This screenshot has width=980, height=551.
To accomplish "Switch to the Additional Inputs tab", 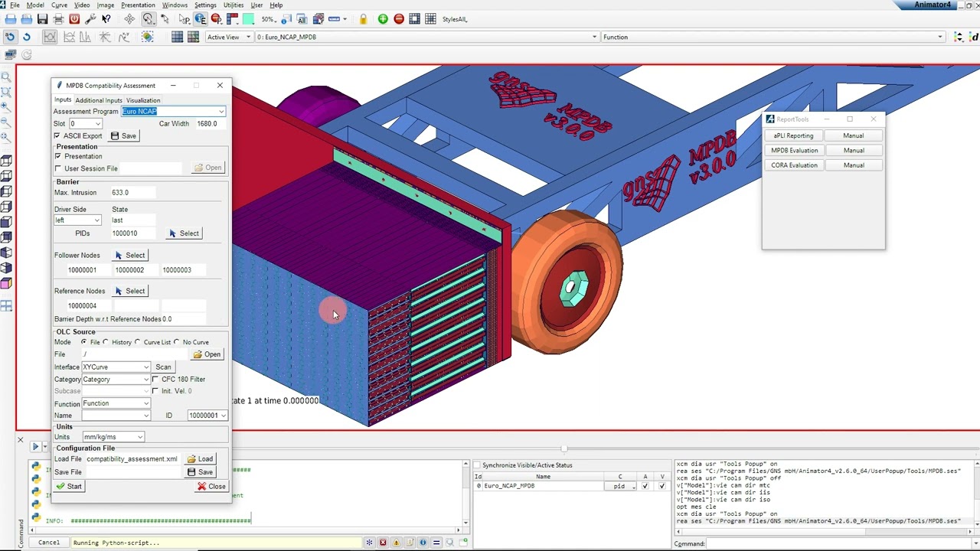I will pos(98,100).
